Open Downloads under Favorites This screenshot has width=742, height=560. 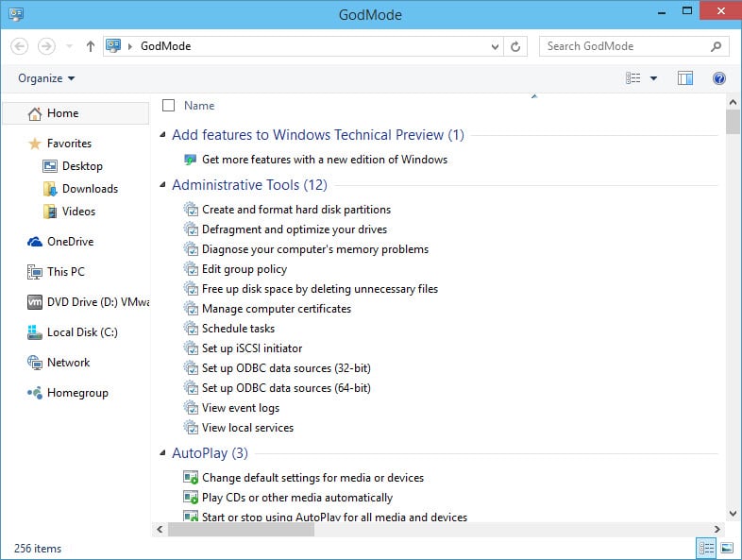click(x=90, y=189)
